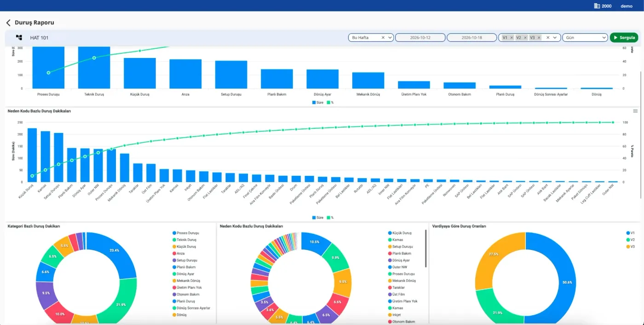Expand the Bu Hafta period dropdown
This screenshot has height=325, width=644.
pyautogui.click(x=390, y=38)
